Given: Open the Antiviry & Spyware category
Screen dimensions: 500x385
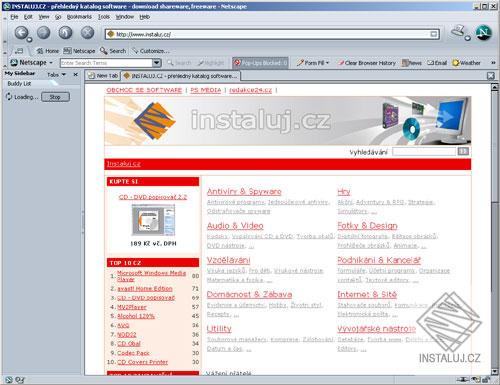Looking at the screenshot, I should click(244, 191).
